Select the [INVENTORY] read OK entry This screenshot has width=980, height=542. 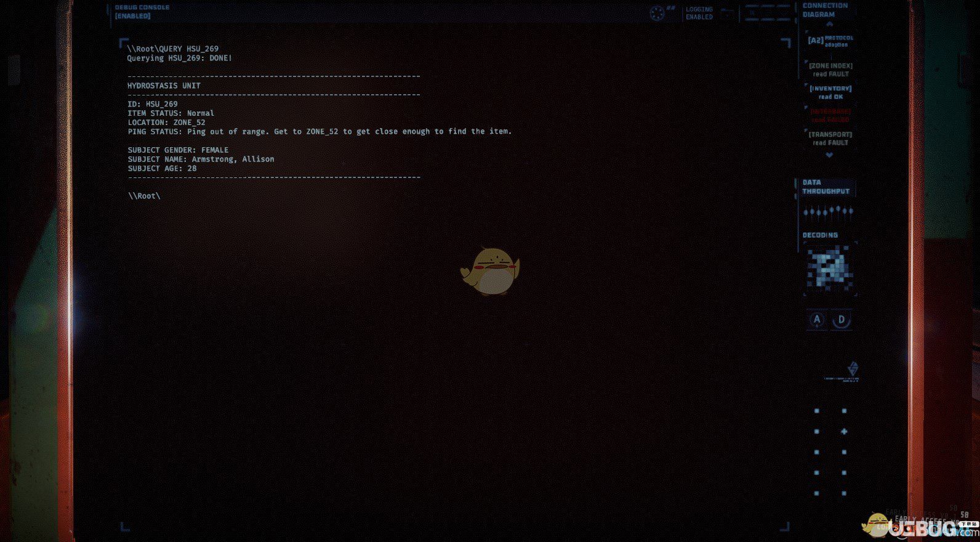coord(830,92)
